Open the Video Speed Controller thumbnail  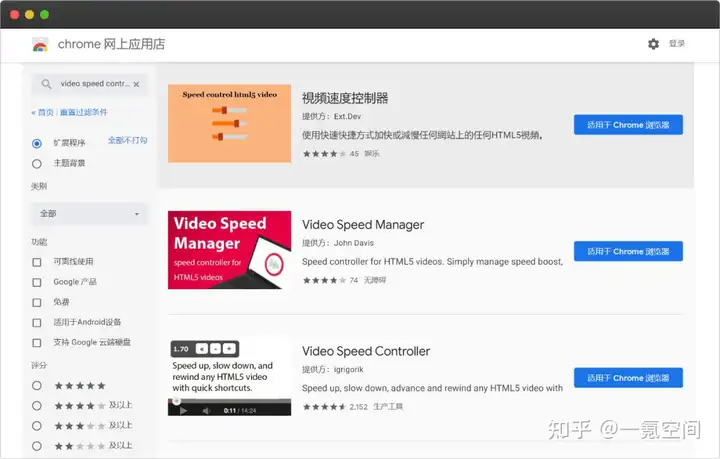coord(230,376)
